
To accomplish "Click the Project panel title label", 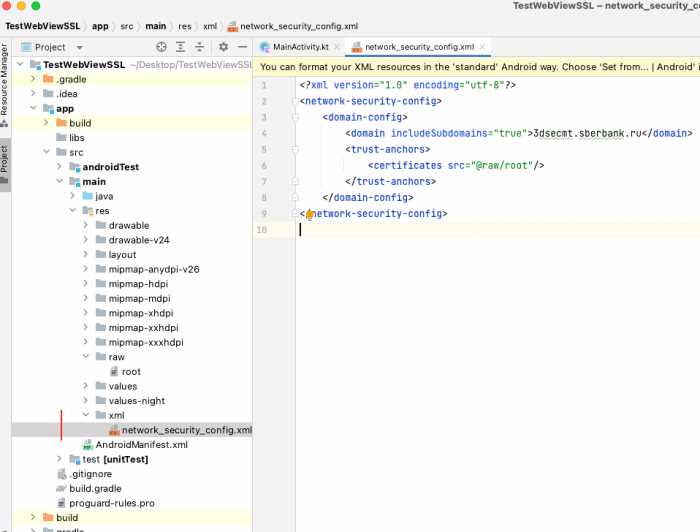I will (50, 47).
